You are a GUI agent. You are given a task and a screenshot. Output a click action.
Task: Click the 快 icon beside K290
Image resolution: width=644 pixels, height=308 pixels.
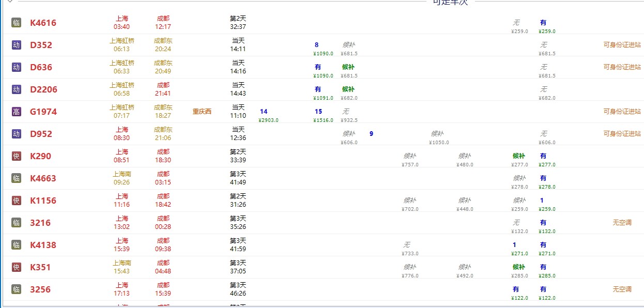click(x=16, y=156)
